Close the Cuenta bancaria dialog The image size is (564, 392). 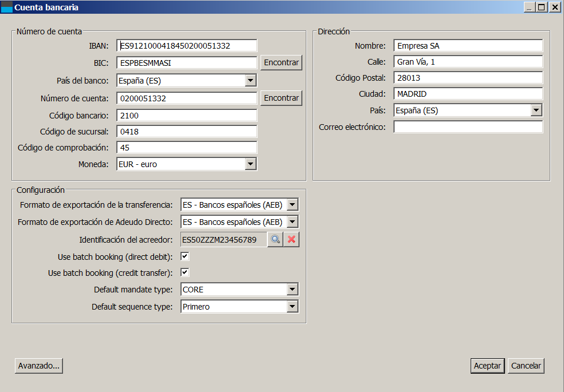click(555, 7)
